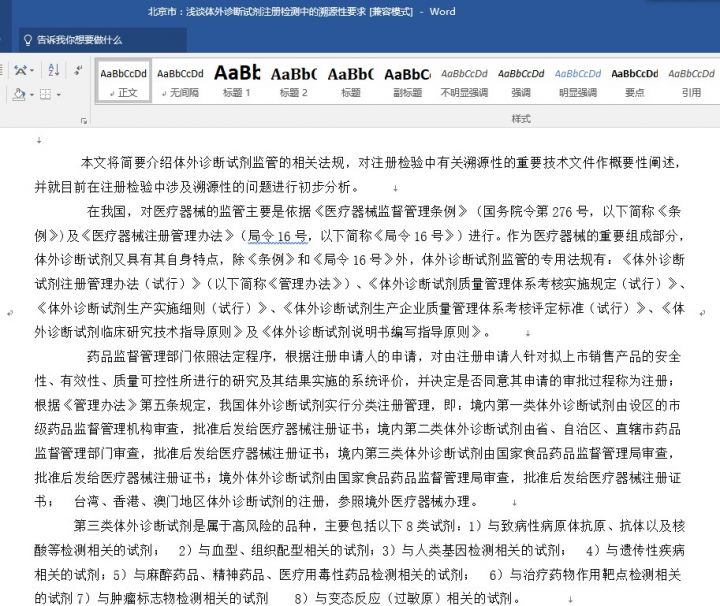
Task: Choose the 引用 style
Action: (x=690, y=80)
